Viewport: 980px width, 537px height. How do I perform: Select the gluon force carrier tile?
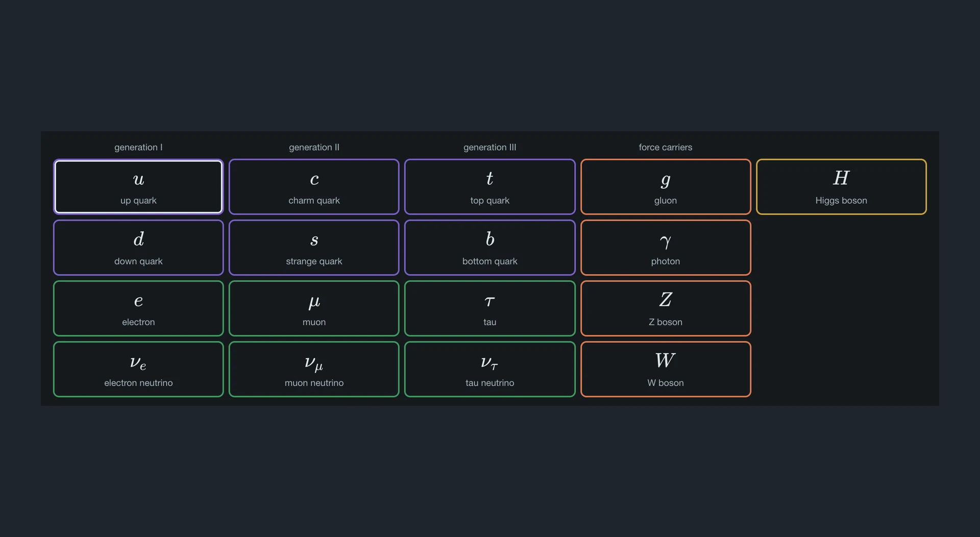[666, 187]
